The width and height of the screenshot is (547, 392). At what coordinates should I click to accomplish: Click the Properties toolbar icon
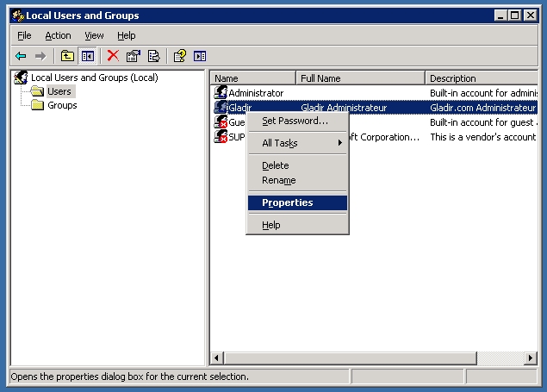[x=133, y=56]
